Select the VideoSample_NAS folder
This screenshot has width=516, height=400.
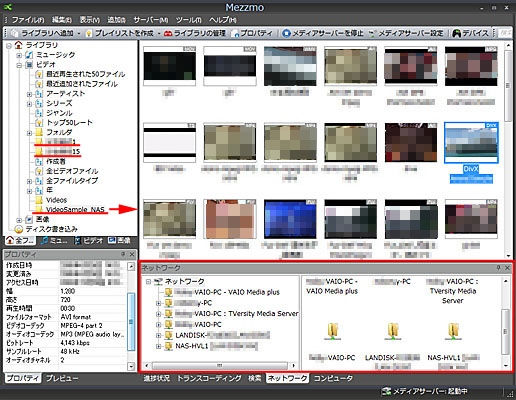coord(75,210)
